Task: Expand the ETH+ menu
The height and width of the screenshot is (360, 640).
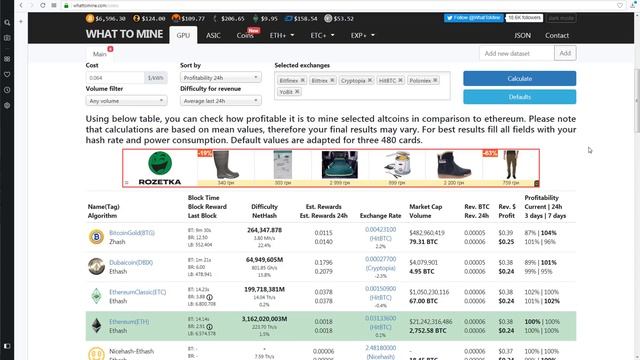Action: click(282, 36)
